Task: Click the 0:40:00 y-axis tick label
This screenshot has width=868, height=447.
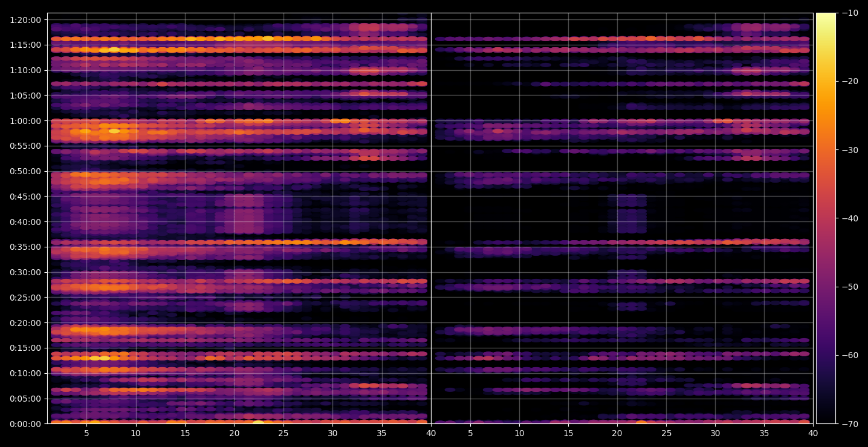Action: (x=25, y=222)
